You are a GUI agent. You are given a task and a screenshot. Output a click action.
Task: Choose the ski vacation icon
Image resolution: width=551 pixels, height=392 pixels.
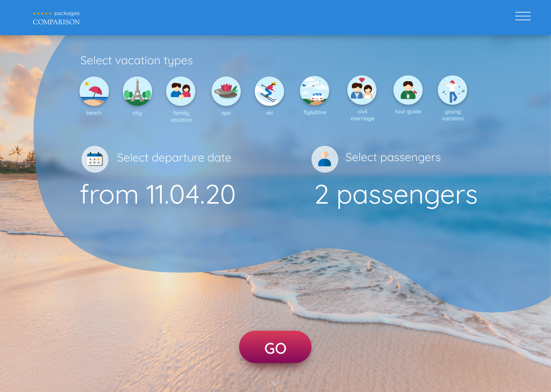[x=269, y=91]
